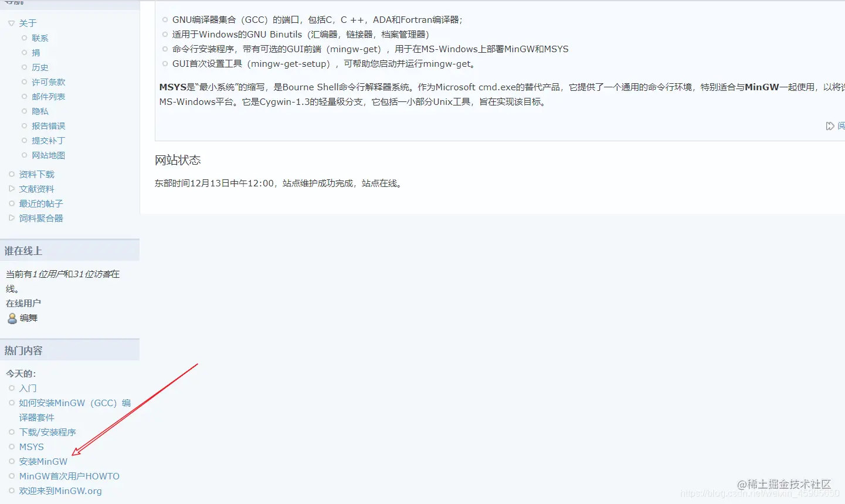
Task: Open the 安装MinGW link
Action: coord(43,461)
